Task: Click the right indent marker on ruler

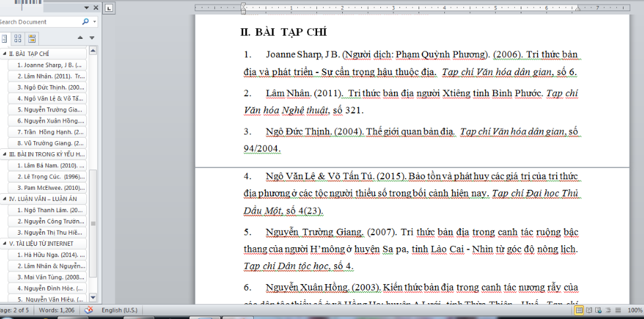Action: (x=578, y=8)
